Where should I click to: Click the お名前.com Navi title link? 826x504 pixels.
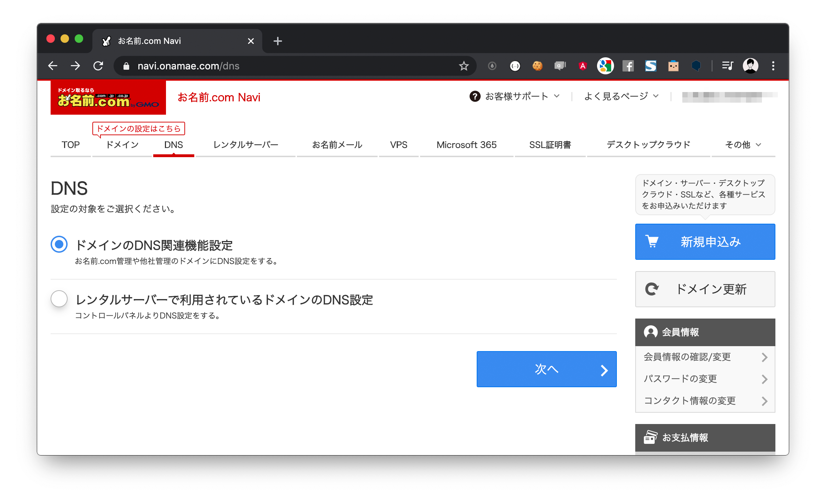point(219,97)
